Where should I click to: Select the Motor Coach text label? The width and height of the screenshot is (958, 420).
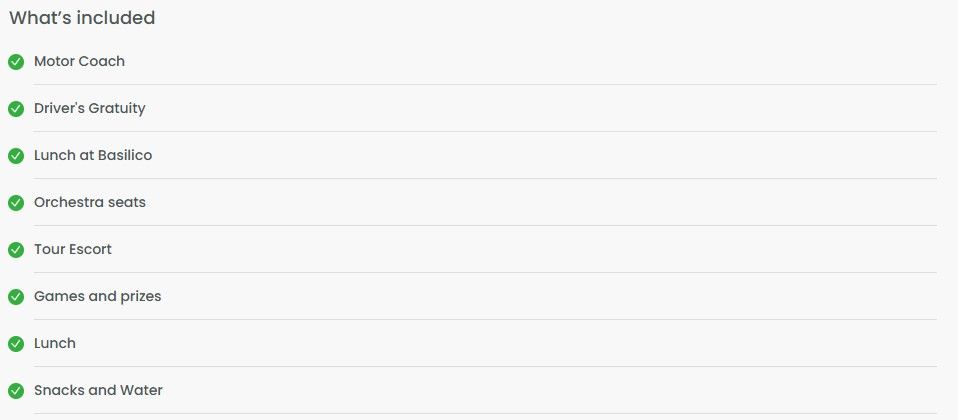79,61
